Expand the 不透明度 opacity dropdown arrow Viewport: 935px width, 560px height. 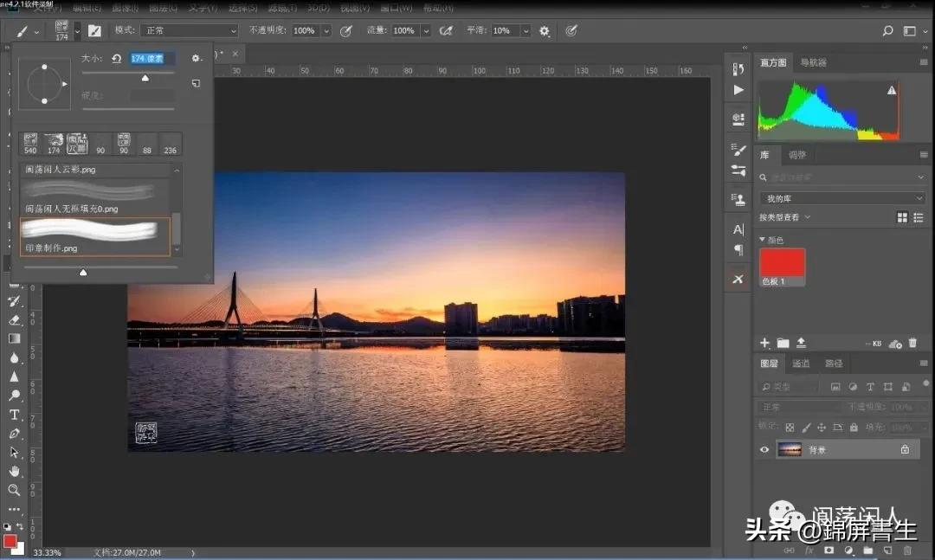(x=326, y=30)
